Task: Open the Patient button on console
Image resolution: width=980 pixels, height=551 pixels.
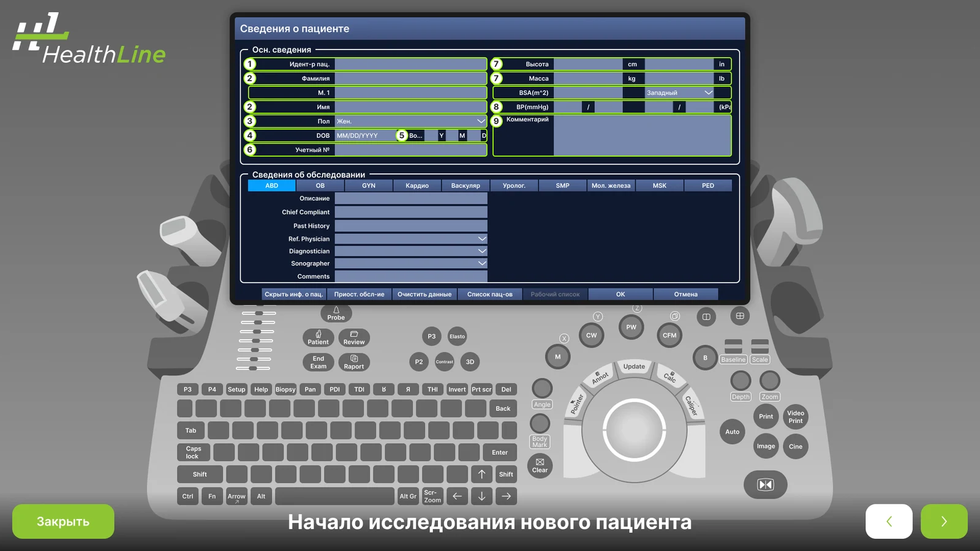Action: click(318, 338)
